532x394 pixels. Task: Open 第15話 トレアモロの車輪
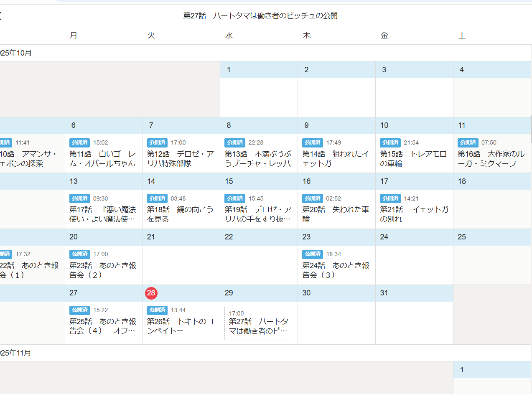tap(414, 159)
